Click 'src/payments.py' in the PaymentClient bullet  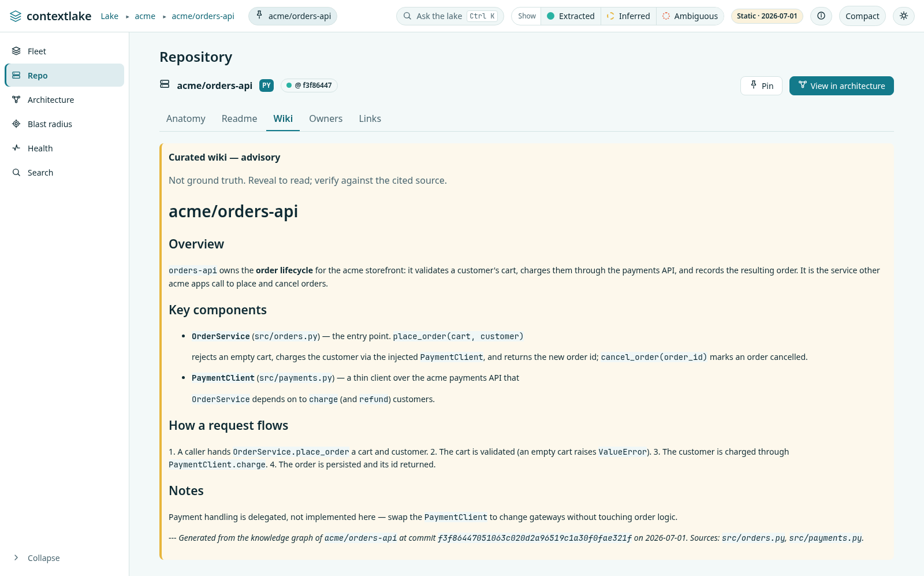(x=296, y=378)
